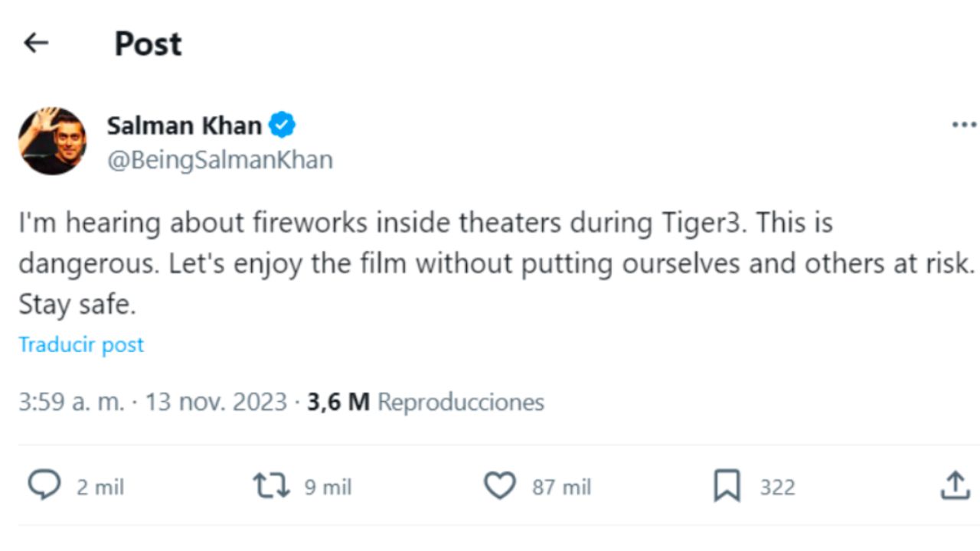
Task: Click the reply speech bubble icon
Action: [x=44, y=486]
